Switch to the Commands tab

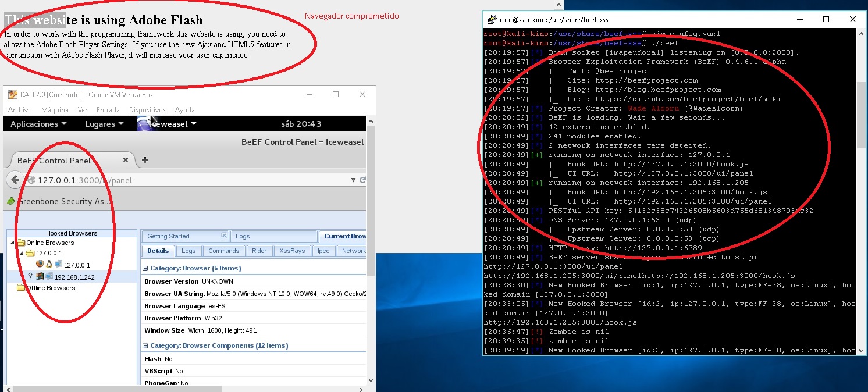223,251
